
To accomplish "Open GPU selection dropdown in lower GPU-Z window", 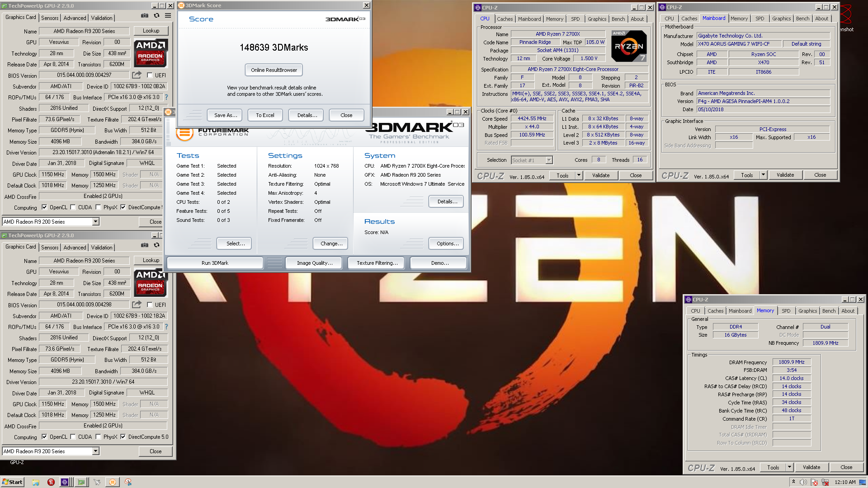I will (x=95, y=451).
